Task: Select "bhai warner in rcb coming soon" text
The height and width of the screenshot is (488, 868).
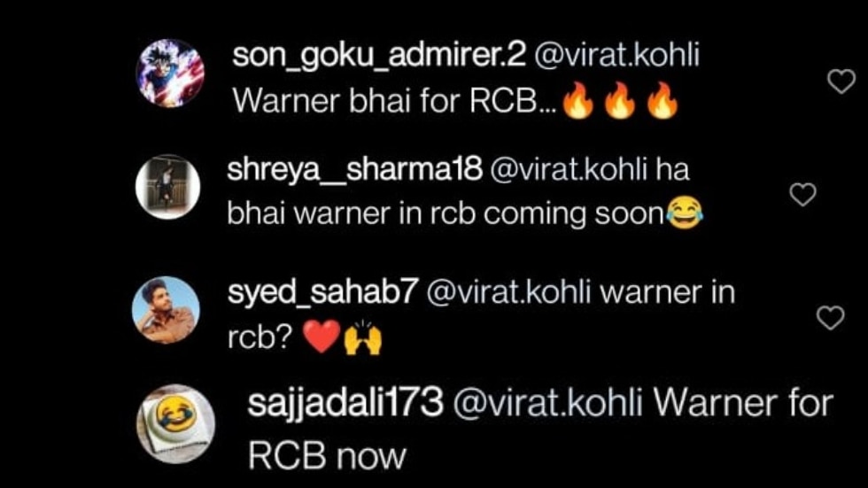Action: tap(446, 214)
